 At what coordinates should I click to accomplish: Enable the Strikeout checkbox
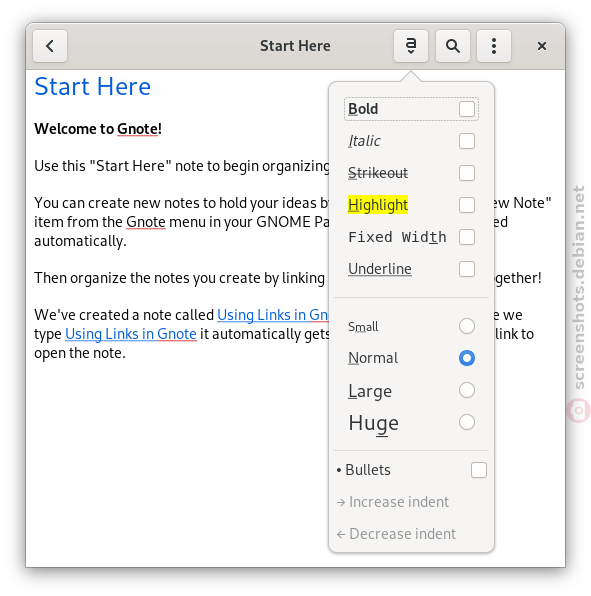pos(466,173)
